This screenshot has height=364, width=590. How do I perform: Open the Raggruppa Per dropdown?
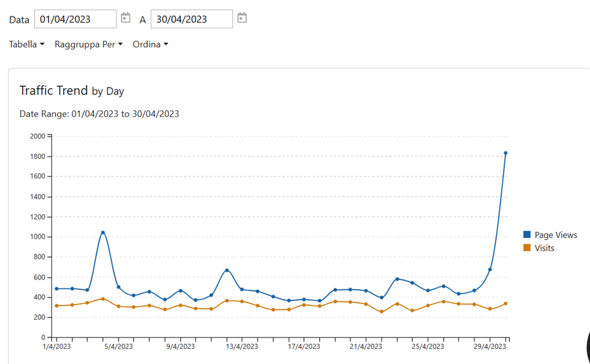(88, 44)
